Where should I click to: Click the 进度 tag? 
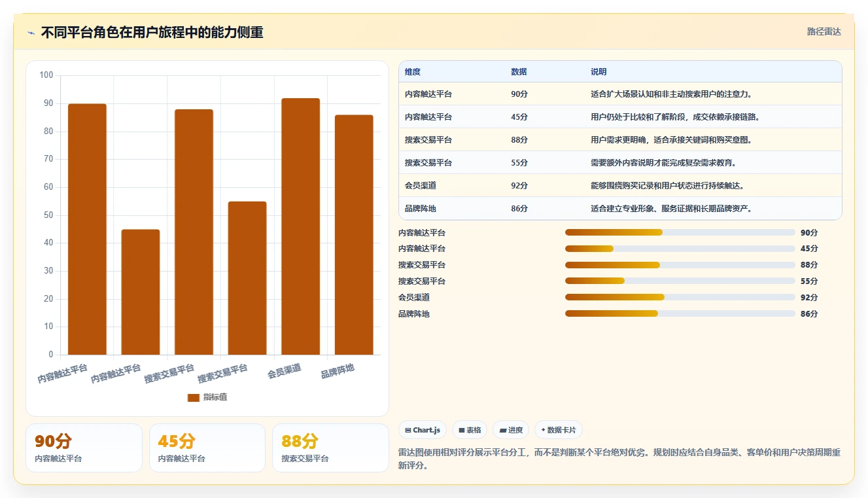(511, 430)
